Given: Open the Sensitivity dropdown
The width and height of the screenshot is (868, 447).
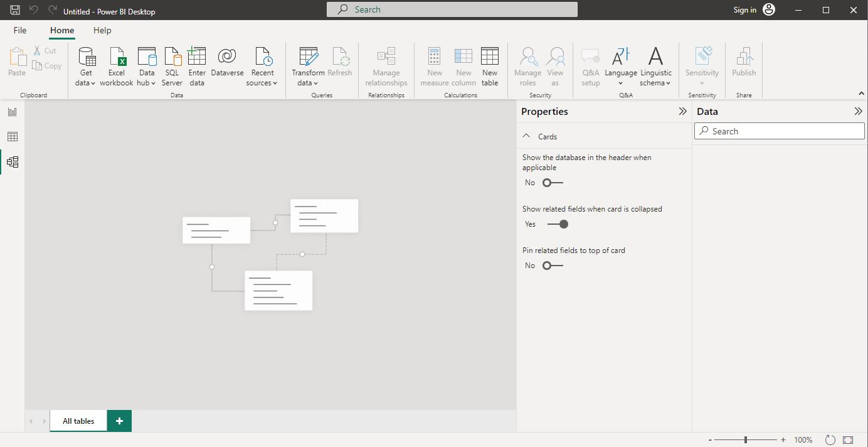Looking at the screenshot, I should (702, 67).
